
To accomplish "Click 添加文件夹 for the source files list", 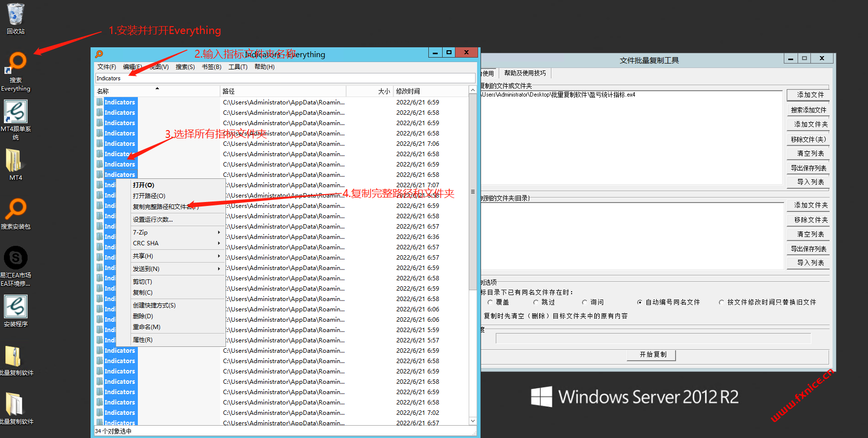I will pyautogui.click(x=808, y=124).
